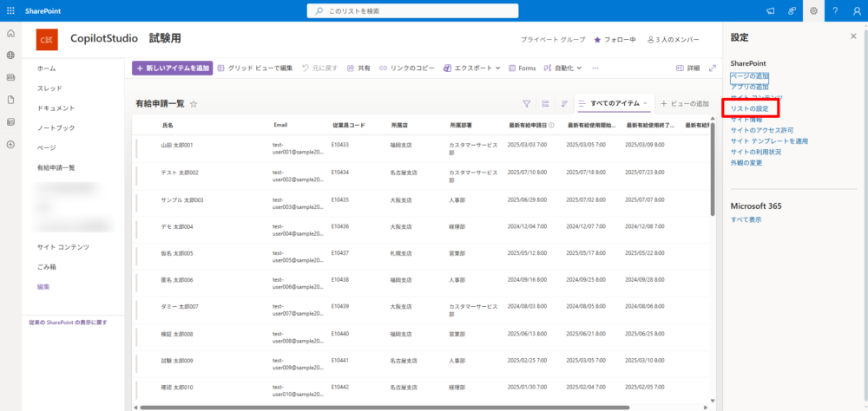
Task: Enter full screen with the expand arrows icon
Action: pyautogui.click(x=713, y=68)
